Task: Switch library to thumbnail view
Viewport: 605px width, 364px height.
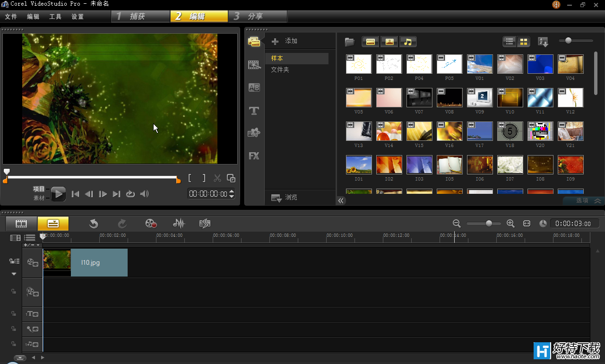Action: pyautogui.click(x=523, y=42)
